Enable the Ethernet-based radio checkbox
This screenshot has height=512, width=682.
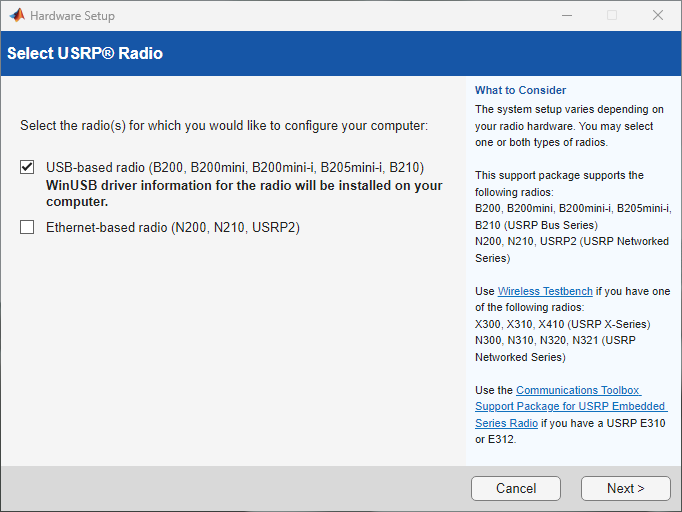[x=27, y=228]
